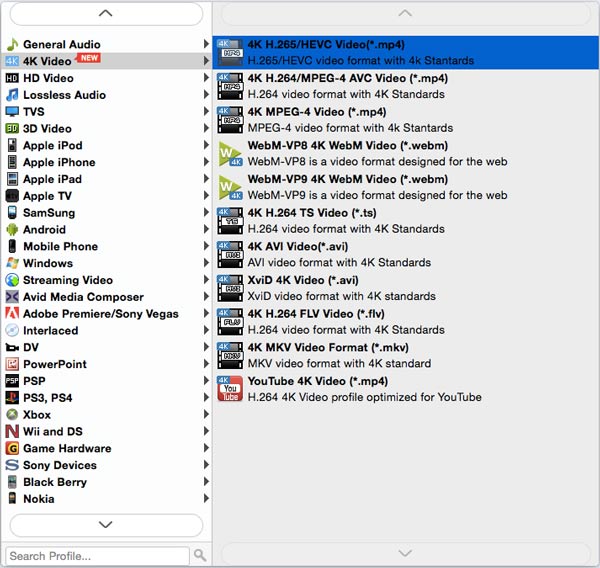600x568 pixels.
Task: Click the Sony Devices S icon
Action: [12, 465]
